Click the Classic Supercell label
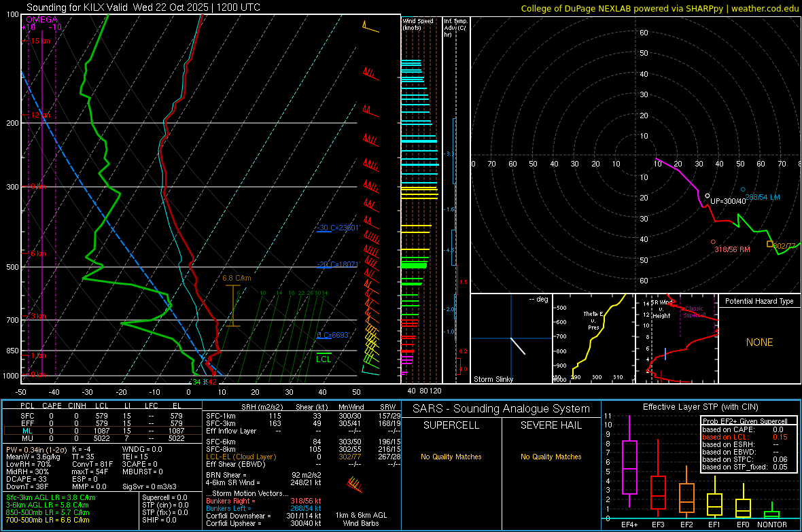 [x=694, y=312]
